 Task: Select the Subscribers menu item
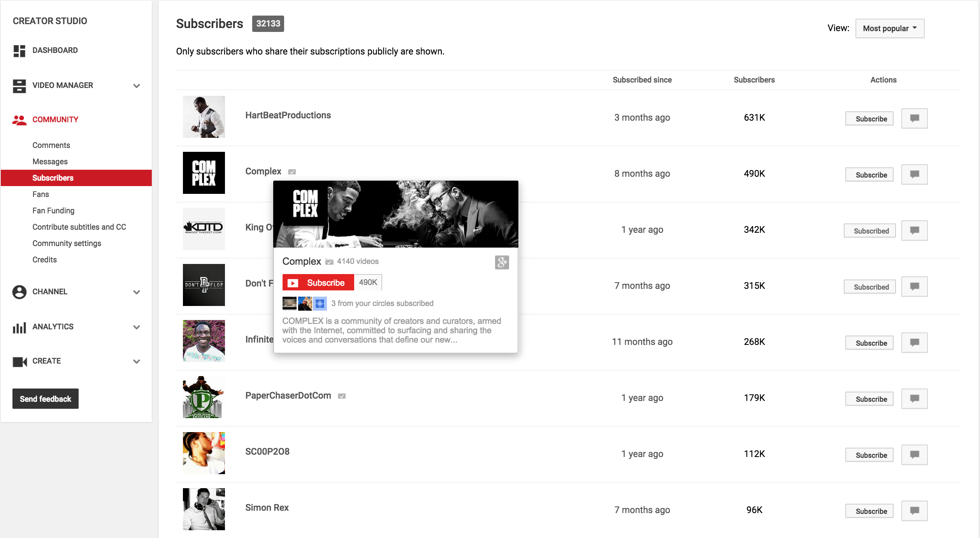tap(76, 178)
